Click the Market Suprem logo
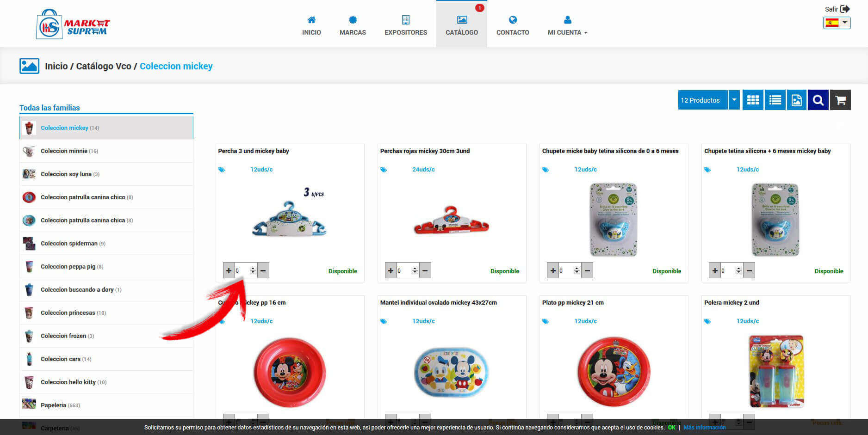868x435 pixels. (x=73, y=24)
